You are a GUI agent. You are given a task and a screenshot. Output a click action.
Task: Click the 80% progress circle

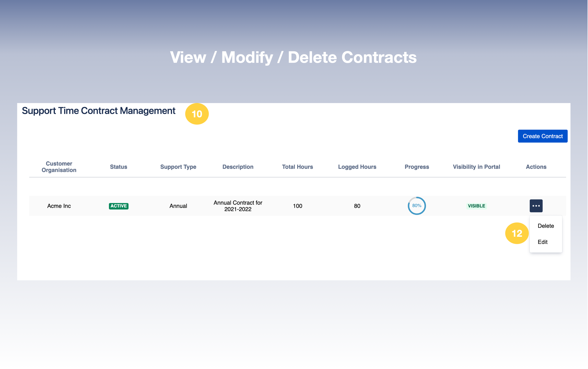[417, 206]
